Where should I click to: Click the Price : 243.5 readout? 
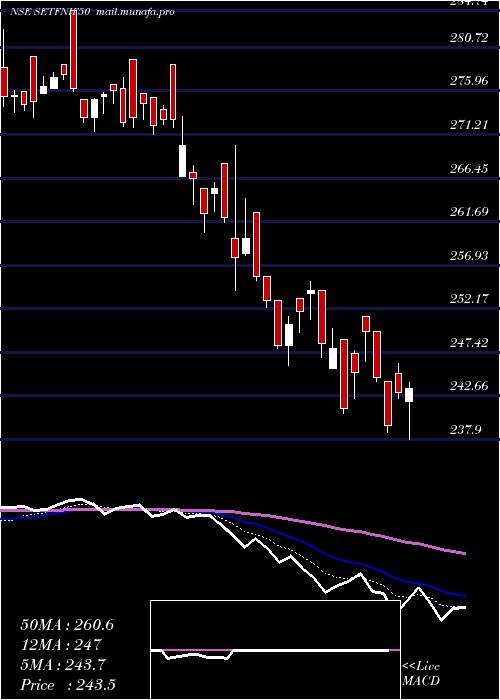pyautogui.click(x=68, y=685)
